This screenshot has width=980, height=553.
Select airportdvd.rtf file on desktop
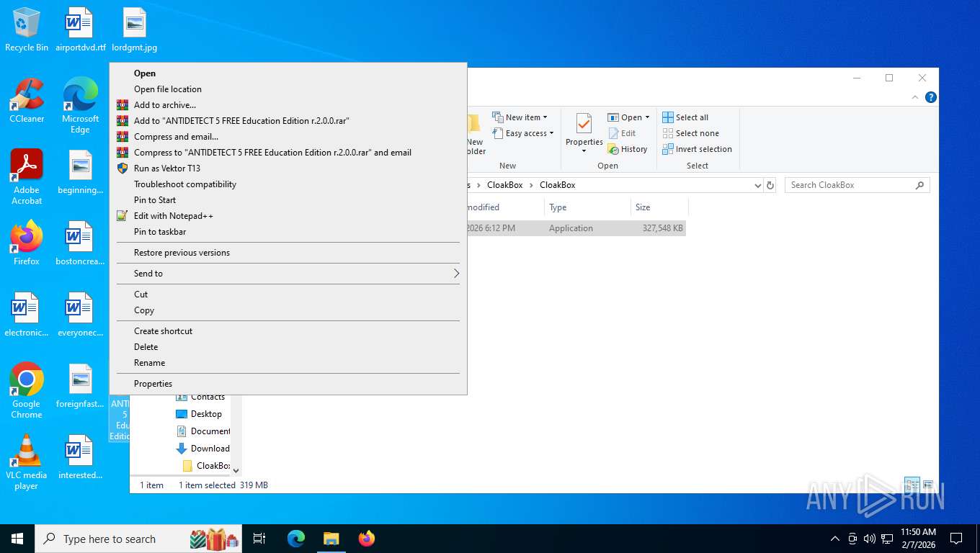point(80,30)
